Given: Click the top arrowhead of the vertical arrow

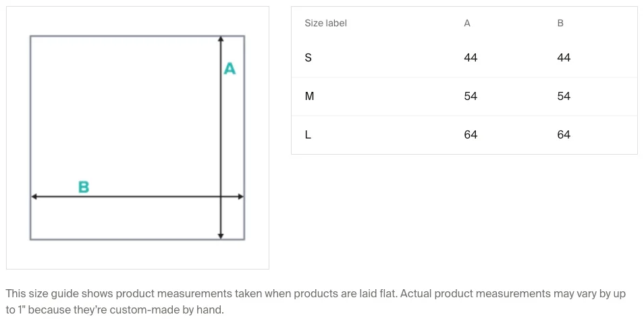Looking at the screenshot, I should [x=221, y=39].
